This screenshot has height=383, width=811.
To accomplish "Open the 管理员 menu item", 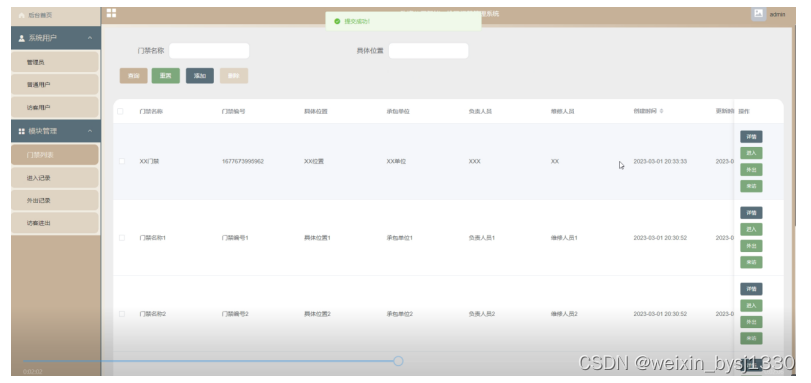I will (x=55, y=62).
